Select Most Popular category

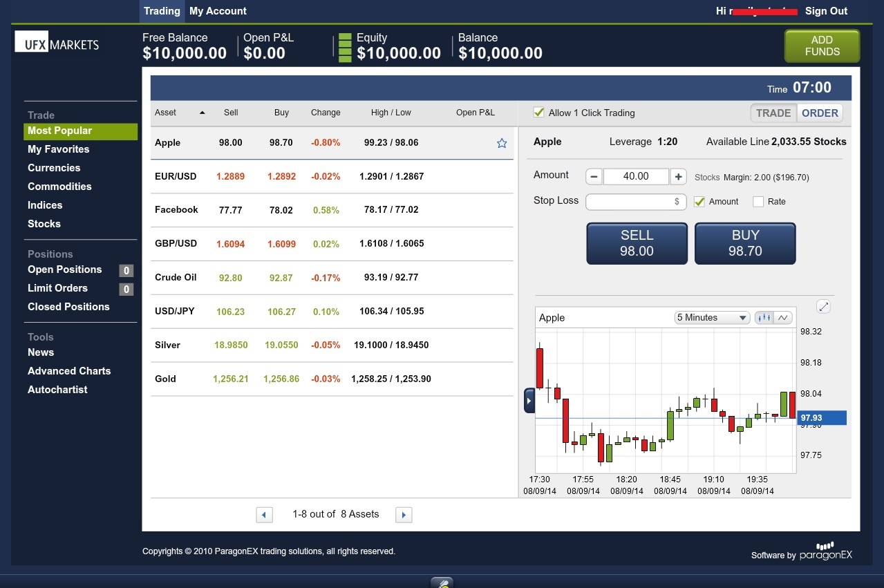coord(80,131)
